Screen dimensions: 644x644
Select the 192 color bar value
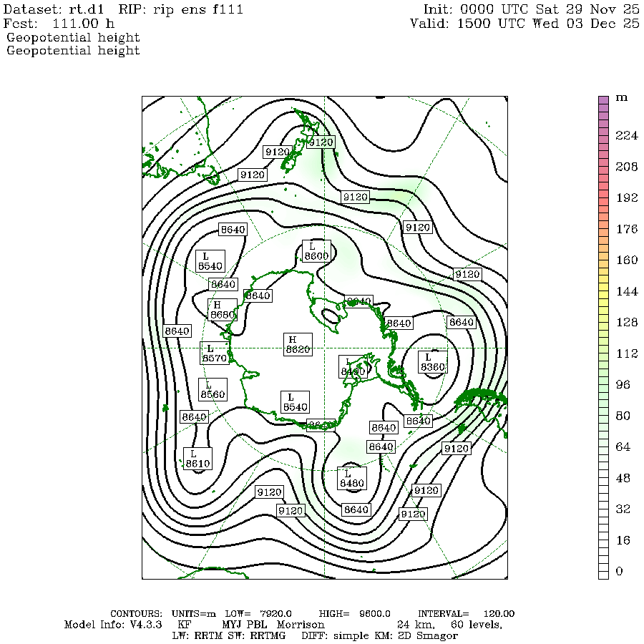tap(626, 197)
